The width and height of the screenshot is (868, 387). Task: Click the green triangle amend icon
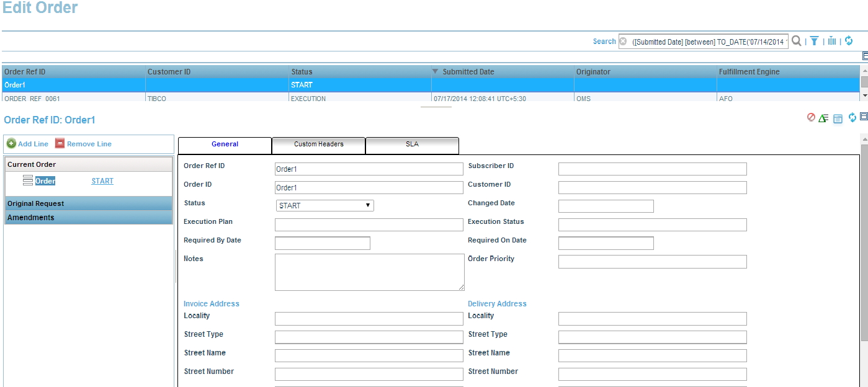823,118
